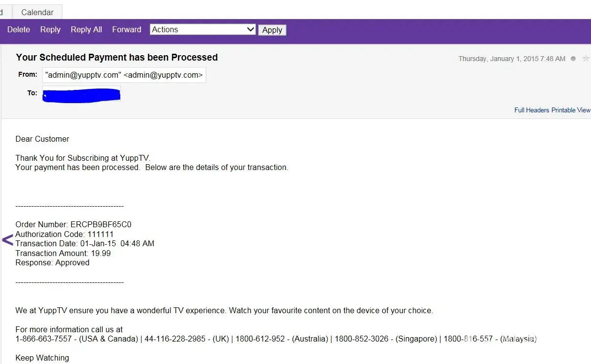Click the dropdown arrow of Actions box
The height and width of the screenshot is (364, 591).
pos(250,29)
